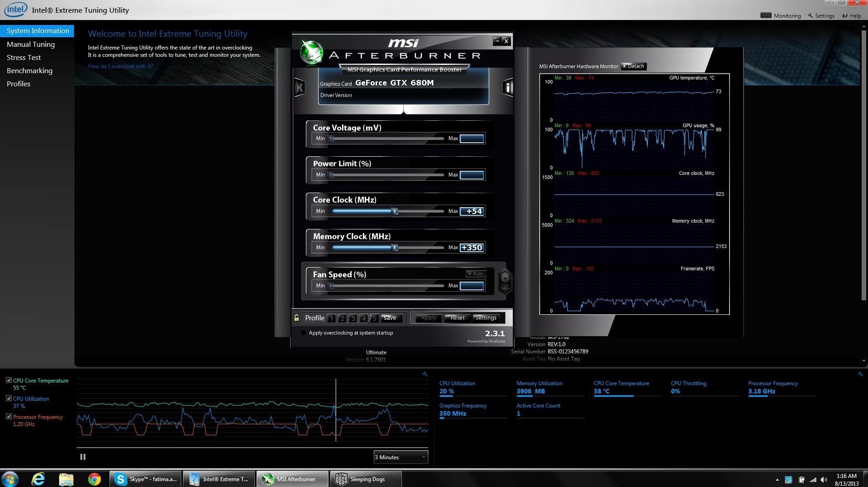Click Memory Clock +350 value field
868x487 pixels.
[472, 248]
